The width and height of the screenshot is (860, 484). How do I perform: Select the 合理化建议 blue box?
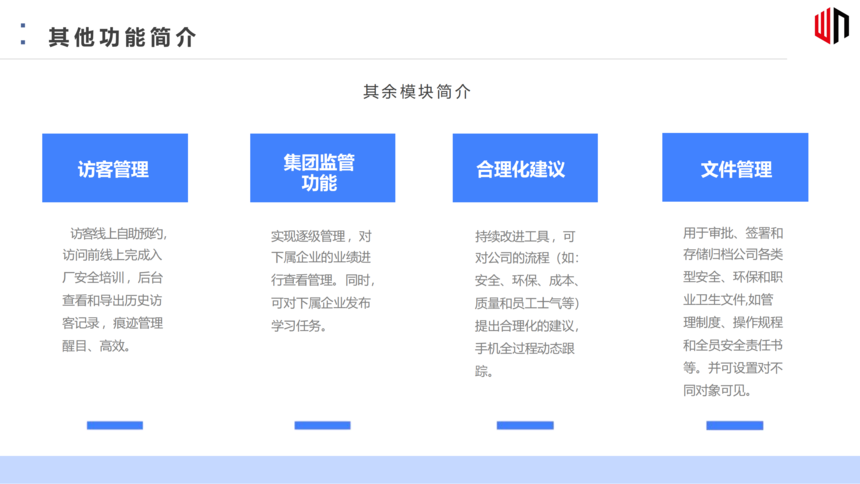(525, 168)
